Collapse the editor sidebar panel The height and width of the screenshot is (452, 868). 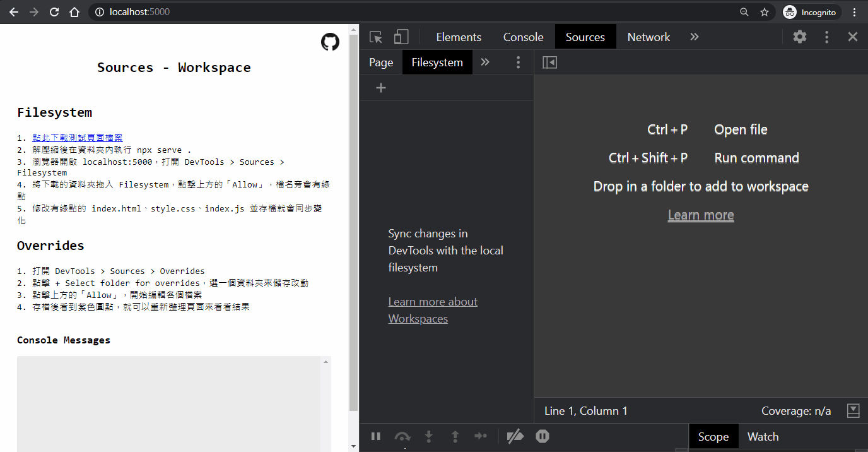[549, 62]
